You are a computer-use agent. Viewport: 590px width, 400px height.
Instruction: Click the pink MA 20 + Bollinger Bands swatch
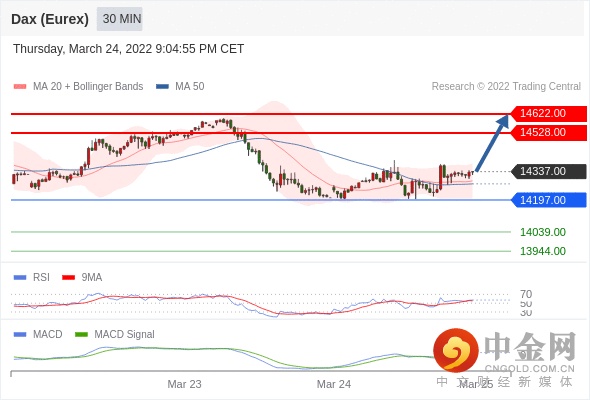(20, 87)
